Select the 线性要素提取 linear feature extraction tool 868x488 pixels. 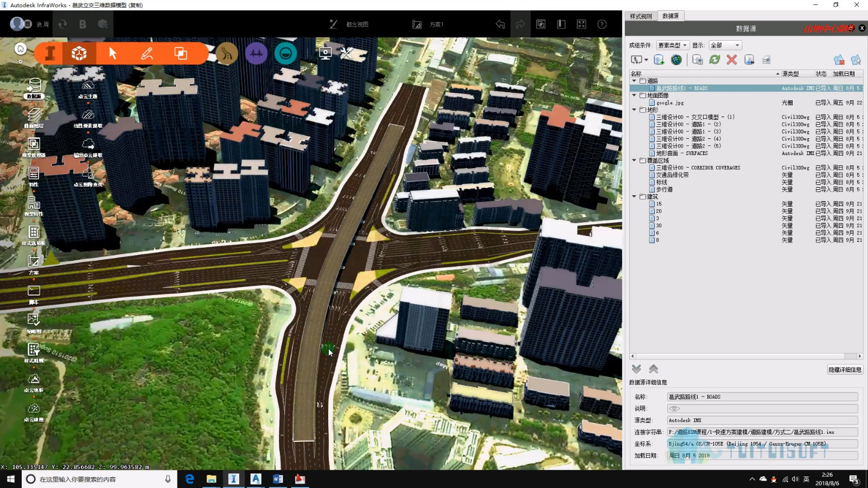click(88, 118)
